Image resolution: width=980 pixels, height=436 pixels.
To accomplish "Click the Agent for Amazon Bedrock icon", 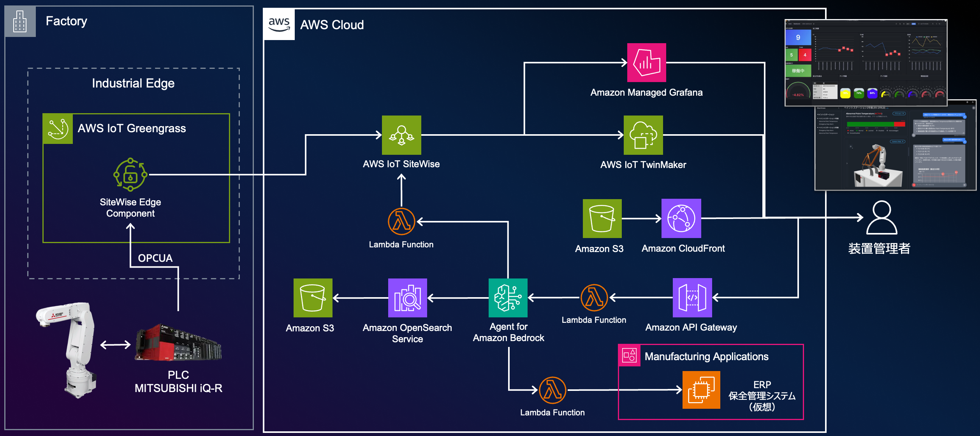I will tap(508, 298).
